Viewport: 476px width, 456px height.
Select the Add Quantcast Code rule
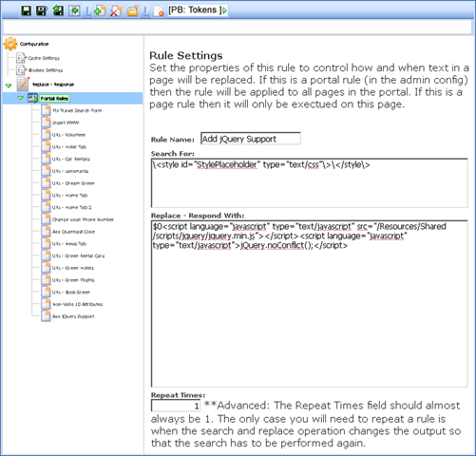pos(73,232)
